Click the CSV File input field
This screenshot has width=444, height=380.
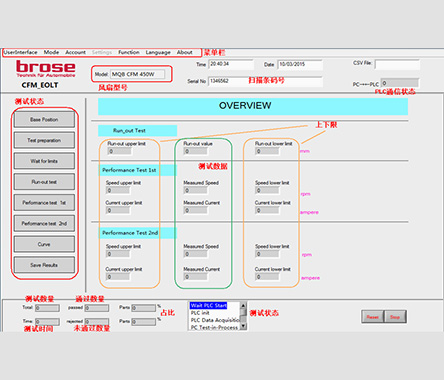[x=397, y=64]
